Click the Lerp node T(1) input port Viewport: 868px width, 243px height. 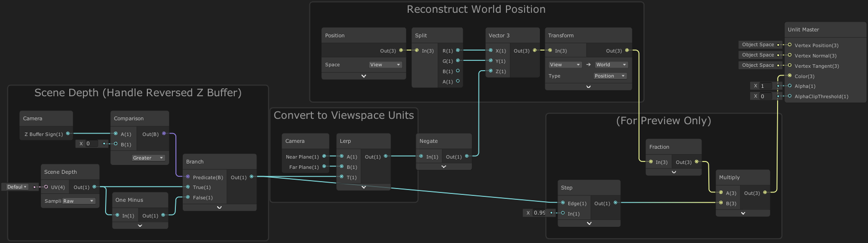341,177
